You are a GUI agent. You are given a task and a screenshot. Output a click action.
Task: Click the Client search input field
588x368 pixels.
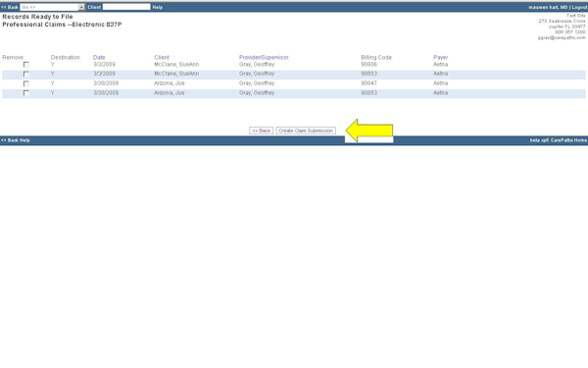point(126,7)
